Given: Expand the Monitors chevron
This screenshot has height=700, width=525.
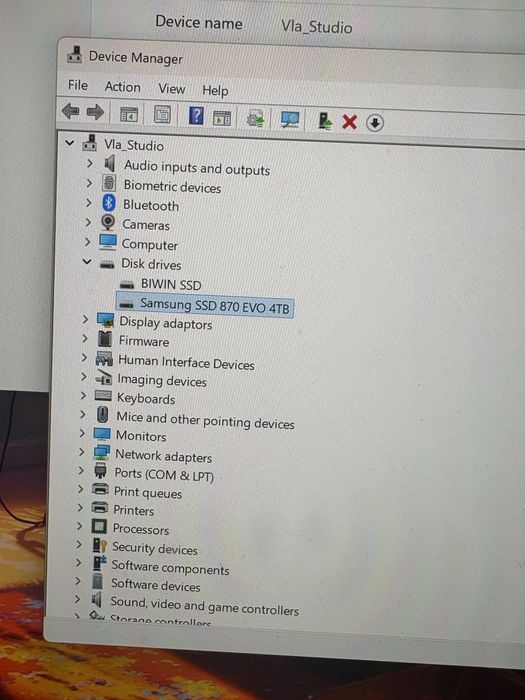Looking at the screenshot, I should pos(82,433).
